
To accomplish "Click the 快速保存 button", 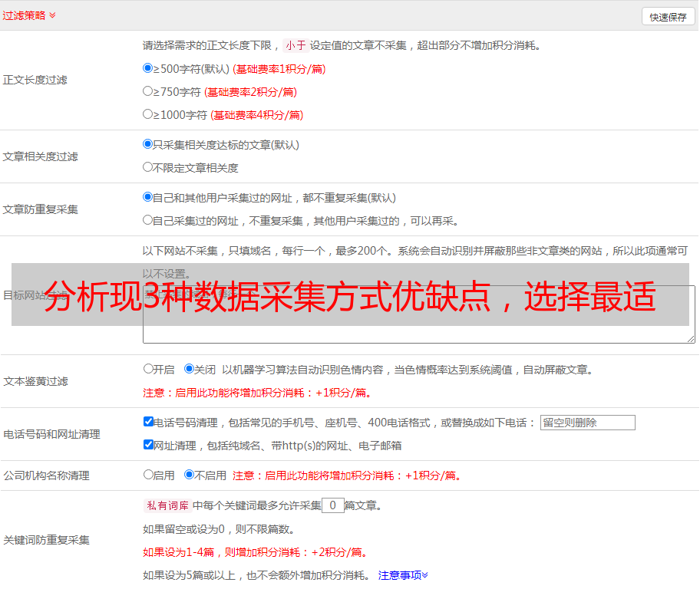I will [668, 17].
